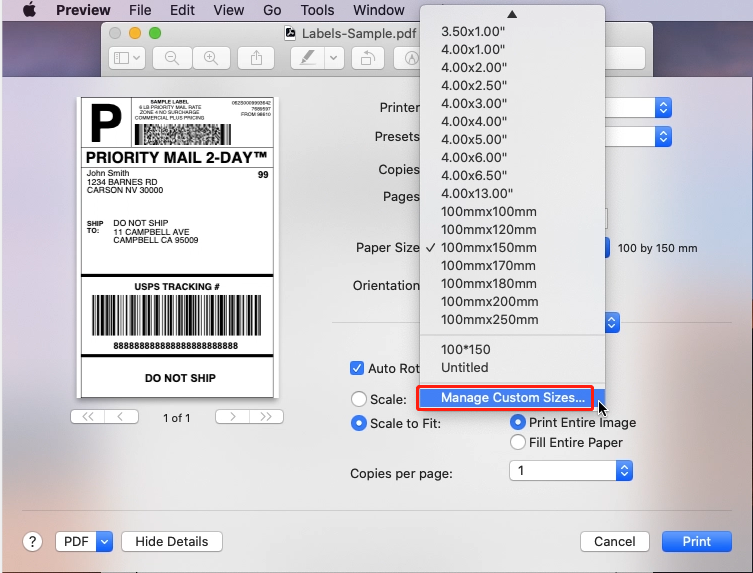Select Fill Entire Paper option
This screenshot has width=753, height=573.
click(518, 442)
